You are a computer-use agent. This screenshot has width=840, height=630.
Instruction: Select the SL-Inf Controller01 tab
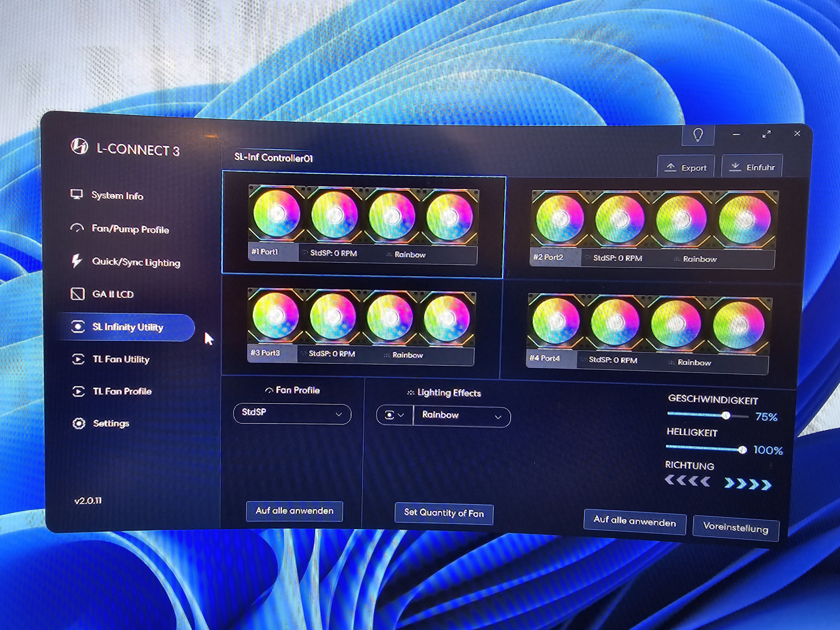click(273, 157)
